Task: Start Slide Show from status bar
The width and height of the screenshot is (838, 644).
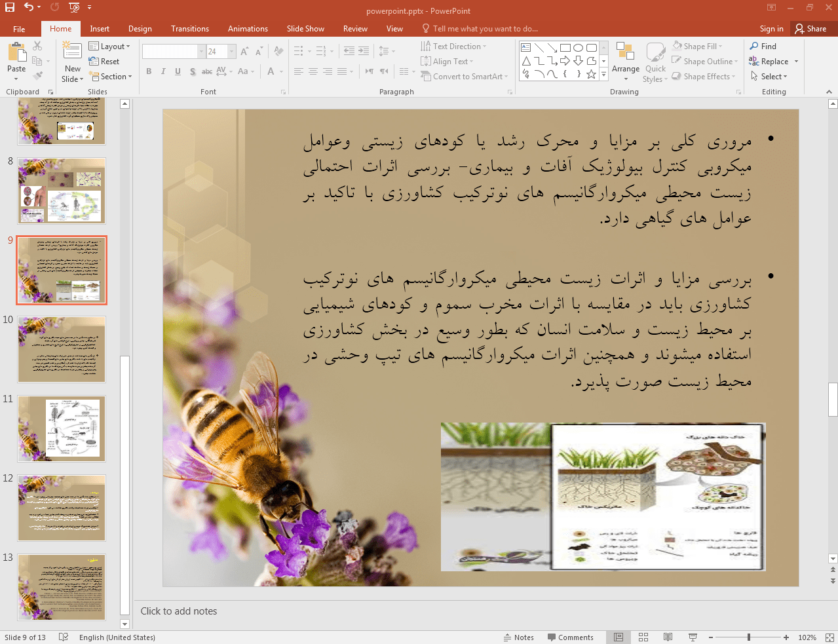Action: (x=693, y=637)
